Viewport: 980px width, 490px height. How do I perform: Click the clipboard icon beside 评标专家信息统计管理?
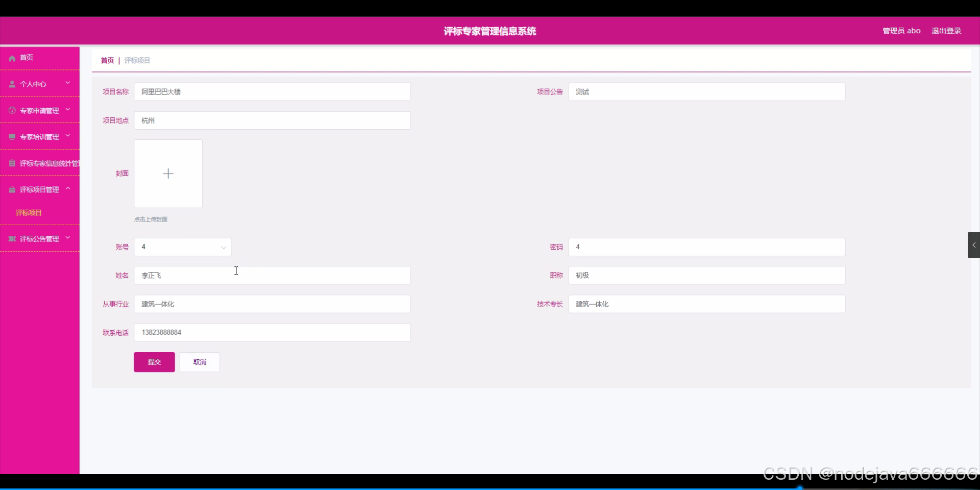click(12, 163)
